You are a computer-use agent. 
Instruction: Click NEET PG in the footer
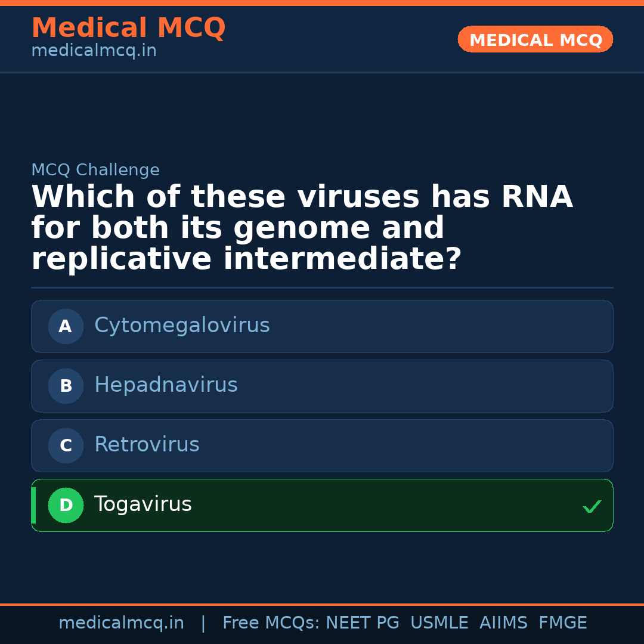pyautogui.click(x=363, y=623)
